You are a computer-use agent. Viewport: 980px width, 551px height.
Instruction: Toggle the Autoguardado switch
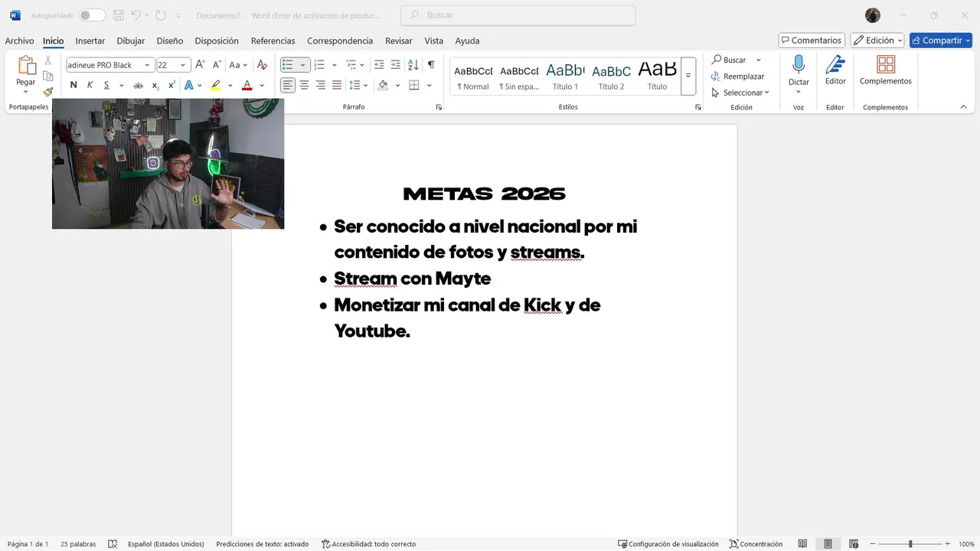(92, 15)
